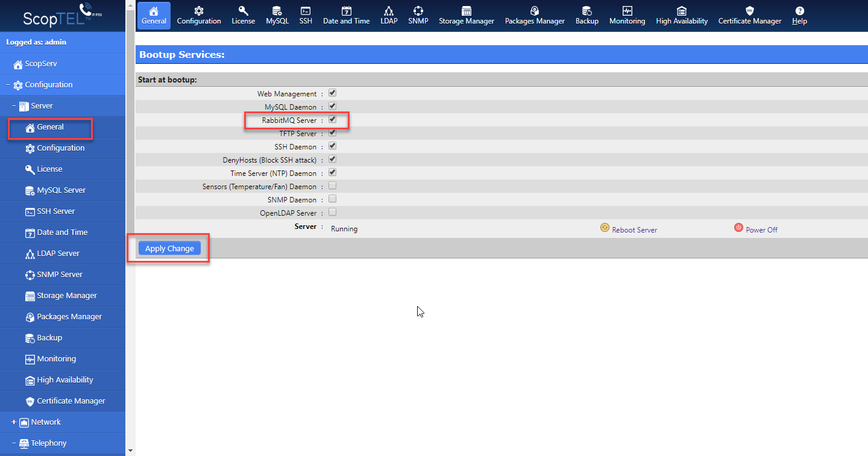The image size is (868, 456).
Task: Toggle Time Server (NTP) Daemon checkbox
Action: [332, 173]
